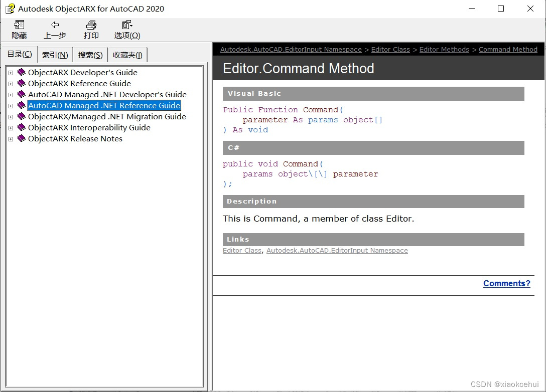Image resolution: width=546 pixels, height=392 pixels.
Task: Maximize the ObjectARX help window
Action: (x=501, y=9)
